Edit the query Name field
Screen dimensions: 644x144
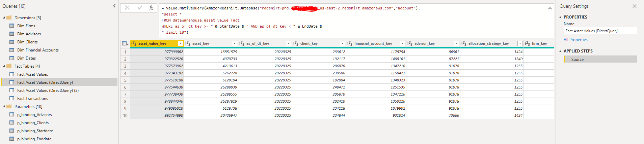[x=600, y=31]
